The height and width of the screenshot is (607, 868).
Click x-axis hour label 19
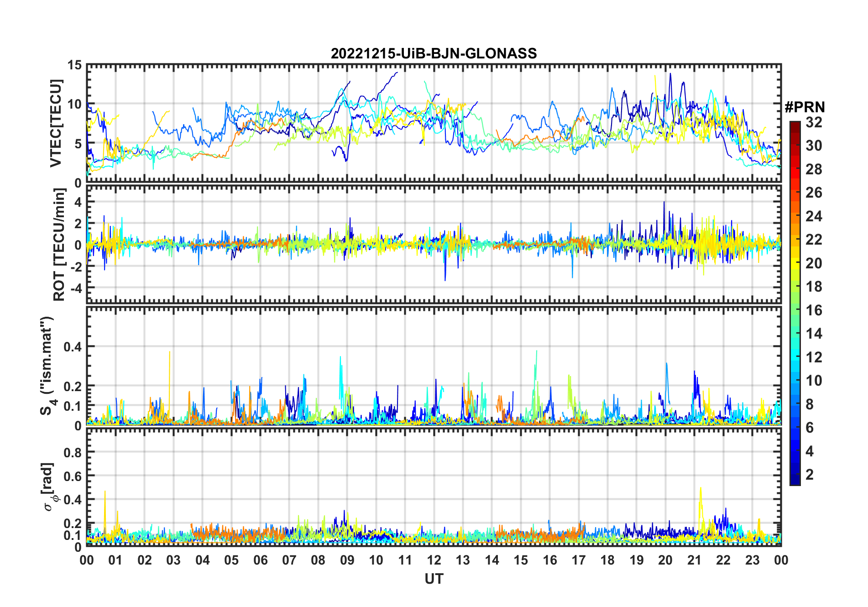(x=637, y=560)
